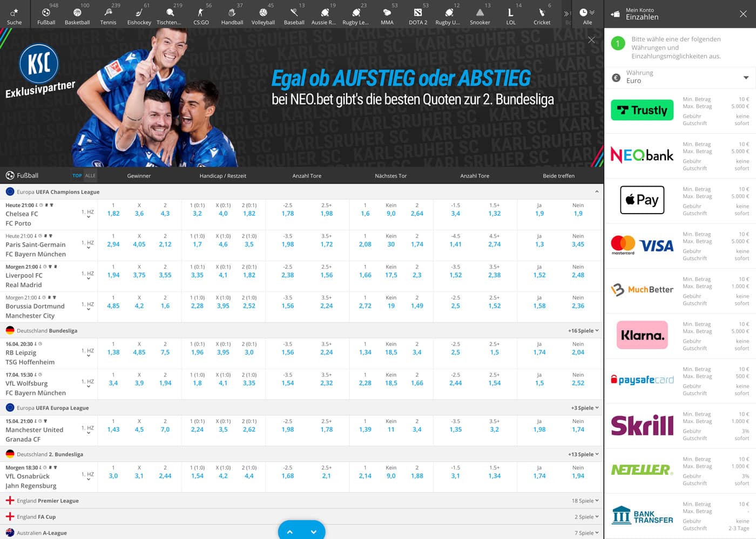Close the Karlsruher SC banner
Image resolution: width=756 pixels, height=539 pixels.
point(591,40)
